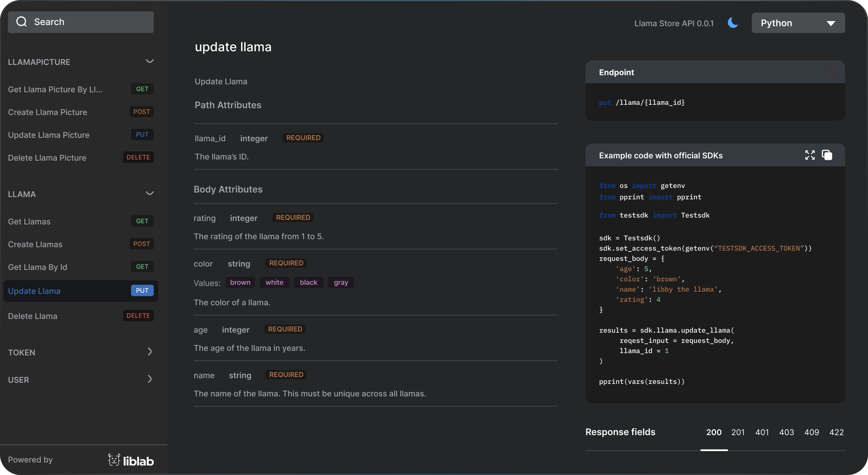Switch to the 401 response tab
Viewport: 868px width, 475px height.
coord(762,432)
